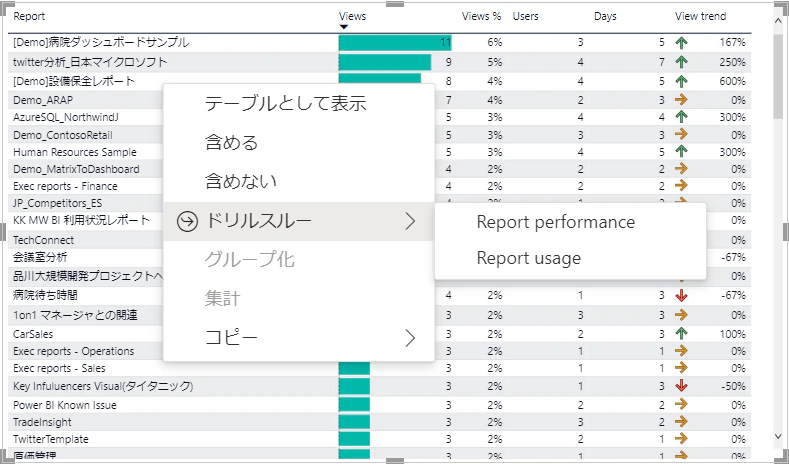
Task: Click orange trend arrow in Demo_ARAP row
Action: click(681, 100)
